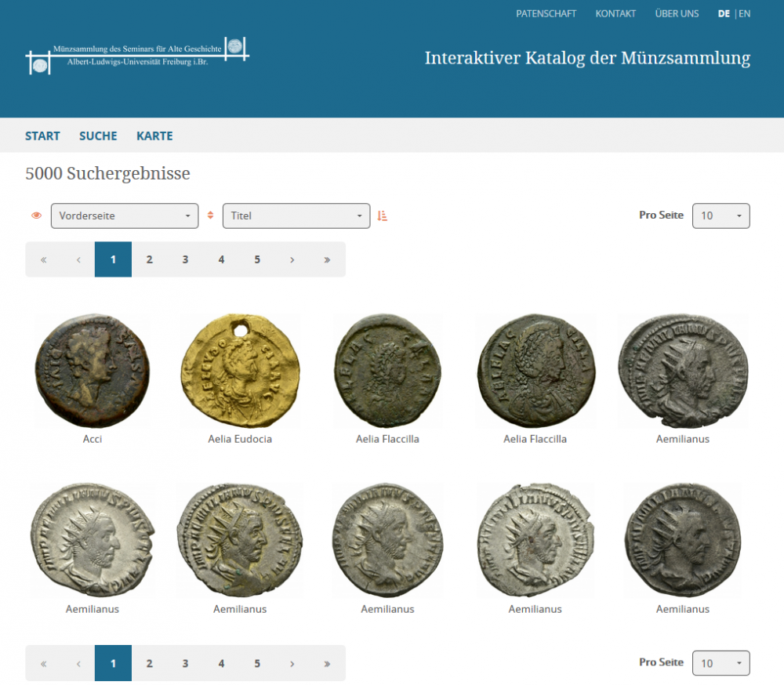784x685 pixels.
Task: Jump to last page in bottom pagination
Action: coord(327,663)
